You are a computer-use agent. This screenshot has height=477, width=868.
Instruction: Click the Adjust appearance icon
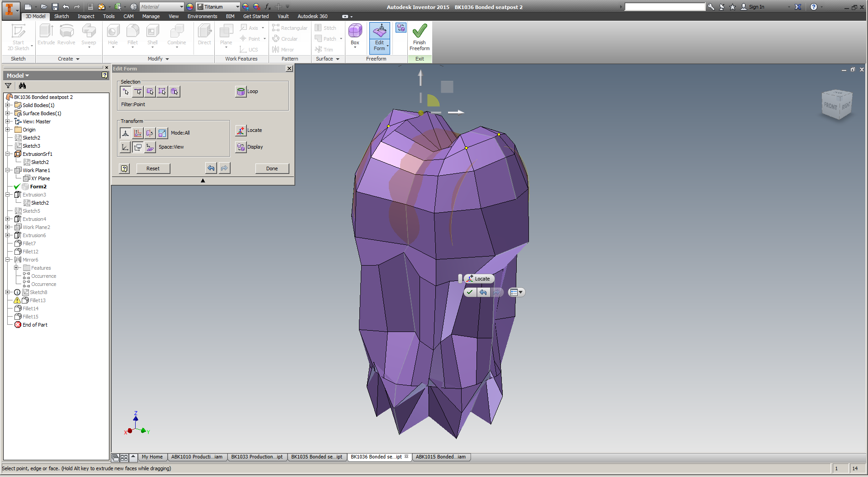pyautogui.click(x=245, y=7)
